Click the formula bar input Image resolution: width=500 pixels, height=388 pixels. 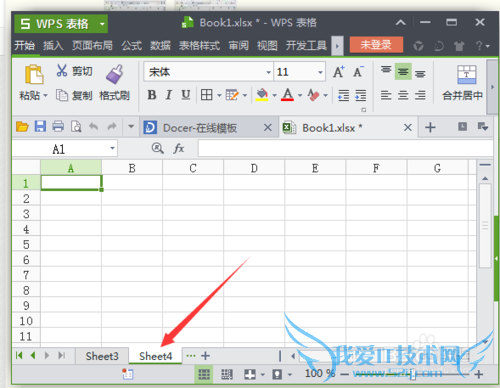[345, 148]
